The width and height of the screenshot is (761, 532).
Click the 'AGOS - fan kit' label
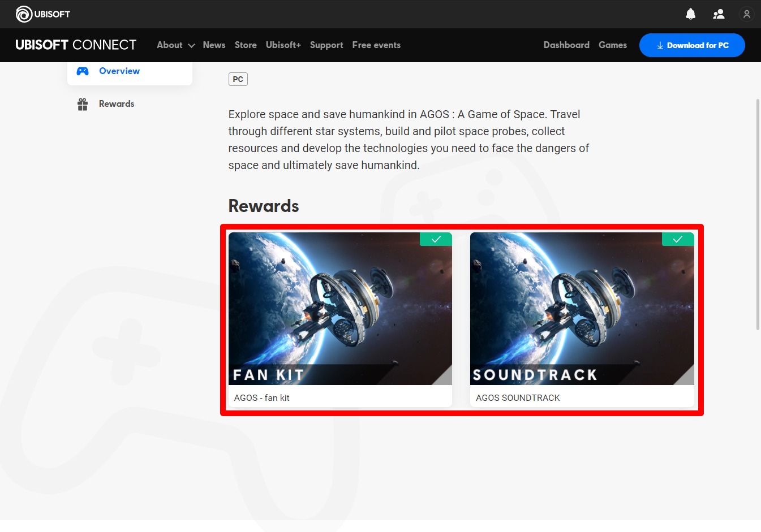point(262,398)
